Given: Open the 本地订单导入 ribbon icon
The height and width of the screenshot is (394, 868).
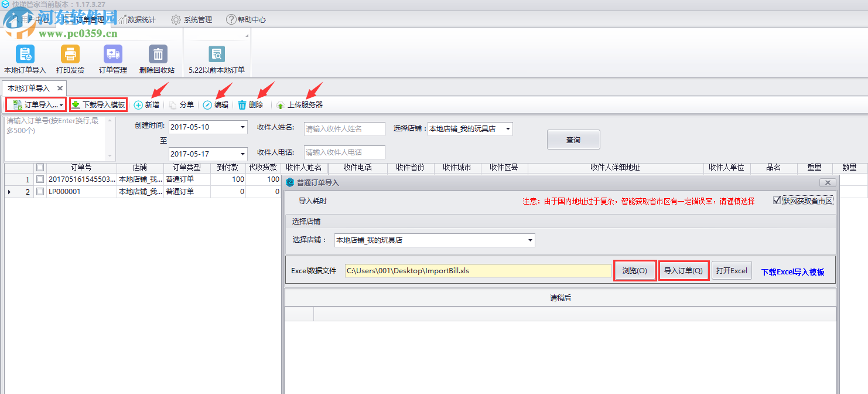Looking at the screenshot, I should tap(25, 55).
